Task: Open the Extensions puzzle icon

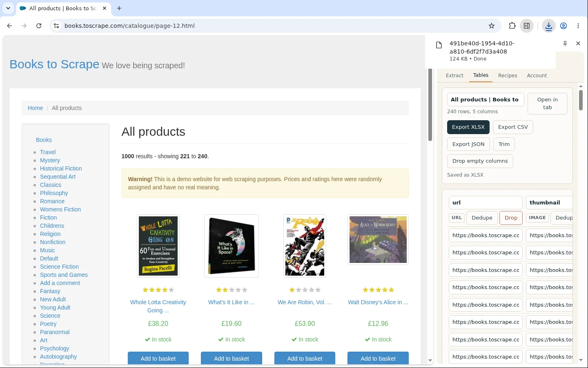Action: click(512, 26)
